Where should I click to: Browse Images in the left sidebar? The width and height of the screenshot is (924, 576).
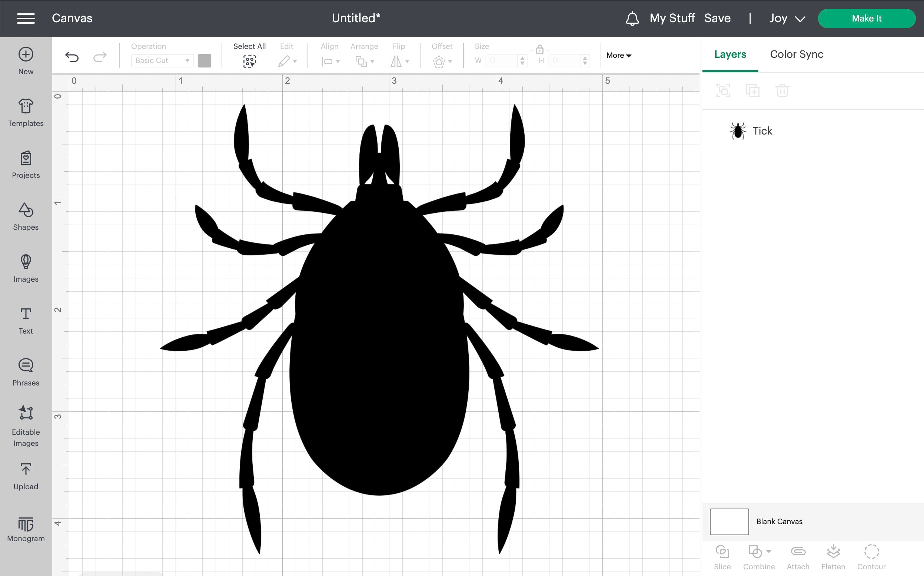pyautogui.click(x=25, y=269)
